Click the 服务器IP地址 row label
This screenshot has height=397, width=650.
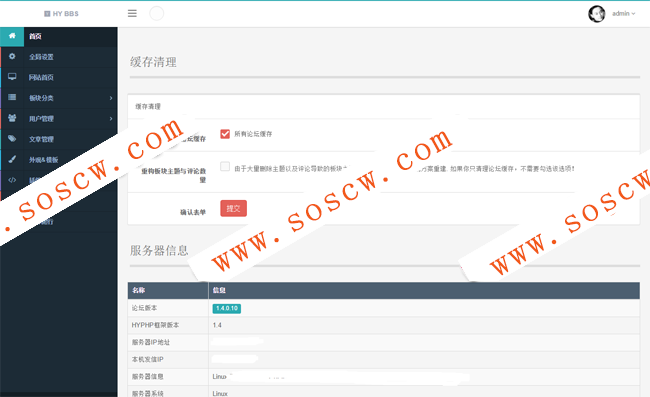coord(151,342)
